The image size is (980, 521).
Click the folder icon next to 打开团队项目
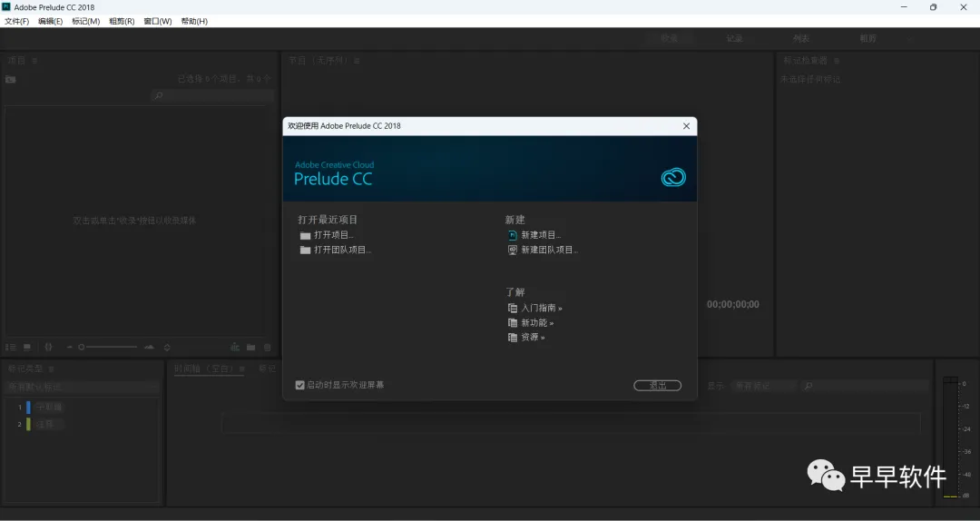point(305,251)
